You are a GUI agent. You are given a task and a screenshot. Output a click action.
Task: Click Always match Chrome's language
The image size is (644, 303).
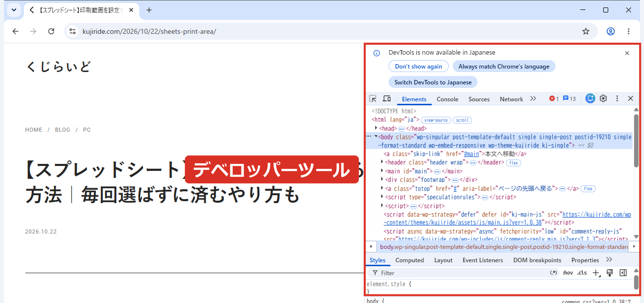[x=504, y=66]
